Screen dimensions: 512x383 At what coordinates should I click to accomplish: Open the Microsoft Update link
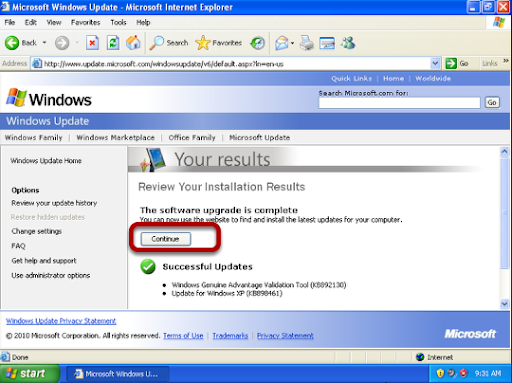tap(259, 137)
